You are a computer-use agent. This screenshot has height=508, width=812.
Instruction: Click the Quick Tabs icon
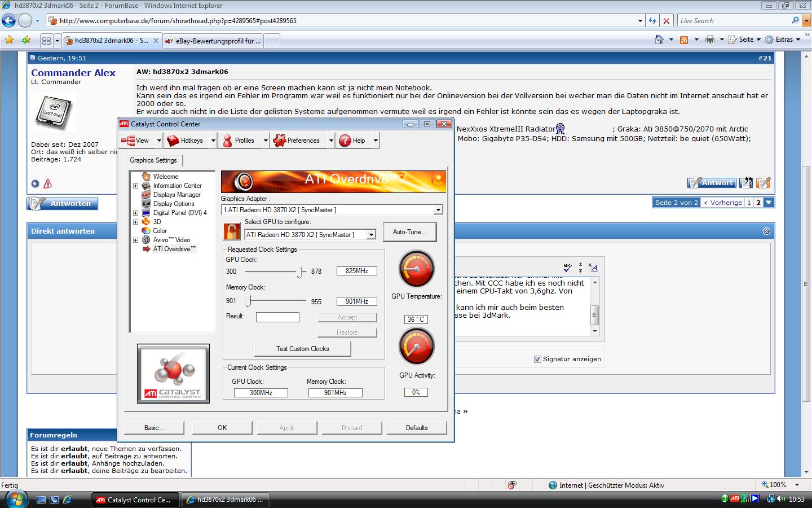(x=46, y=41)
